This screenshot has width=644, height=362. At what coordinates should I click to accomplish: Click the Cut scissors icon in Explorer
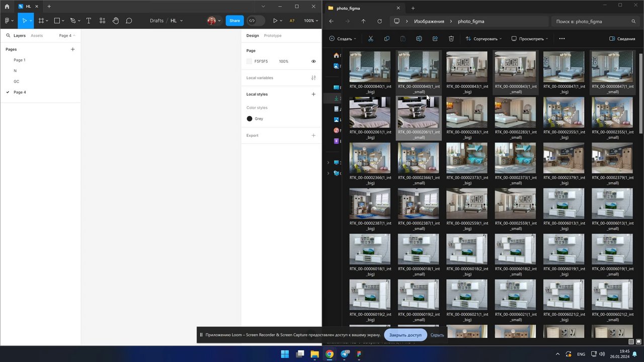(370, 39)
